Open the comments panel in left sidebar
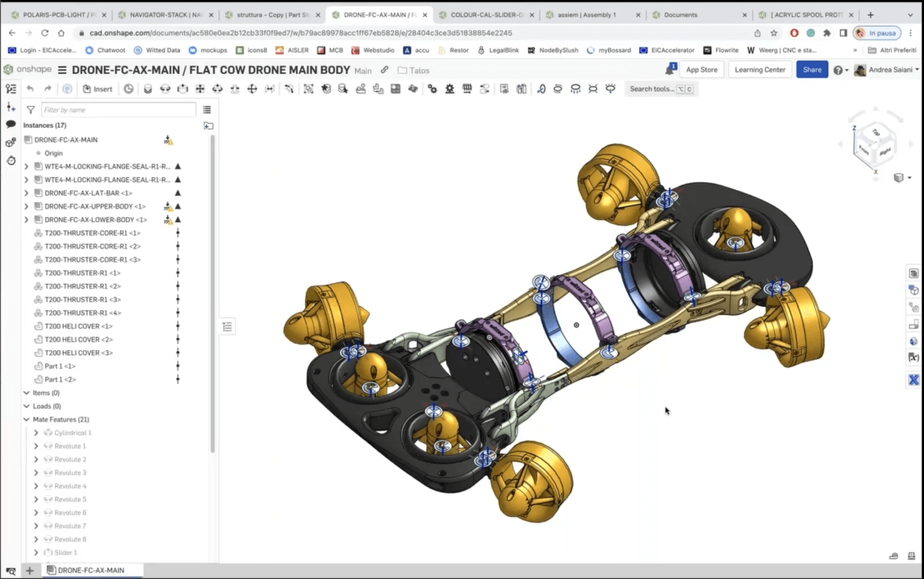This screenshot has width=924, height=579. click(10, 124)
